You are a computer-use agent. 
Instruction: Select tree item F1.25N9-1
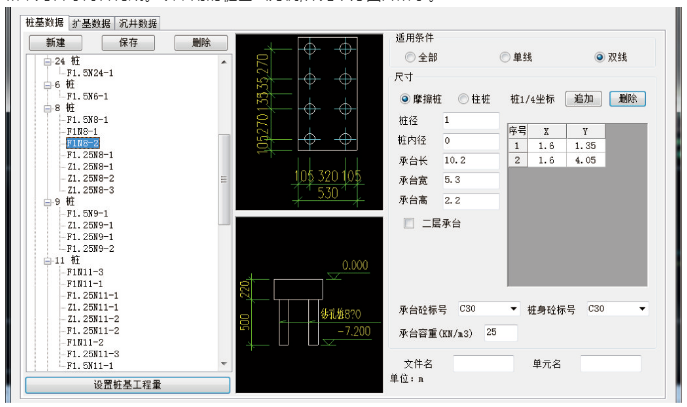90,237
